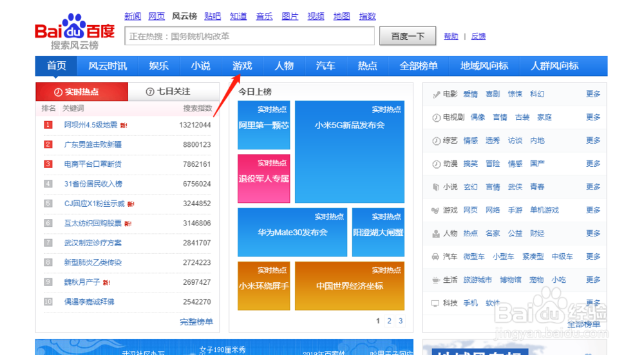Open 汽车 in the navigation bar
The image size is (644, 355).
click(326, 66)
